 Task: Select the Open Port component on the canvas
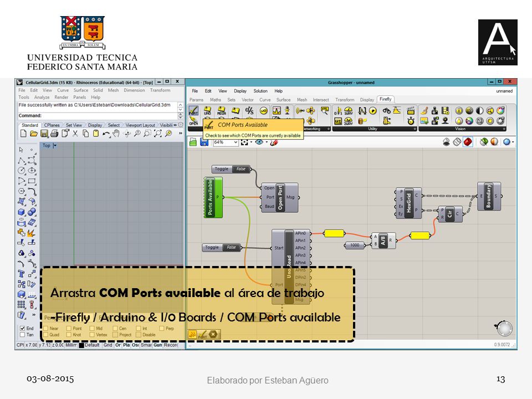tap(280, 197)
